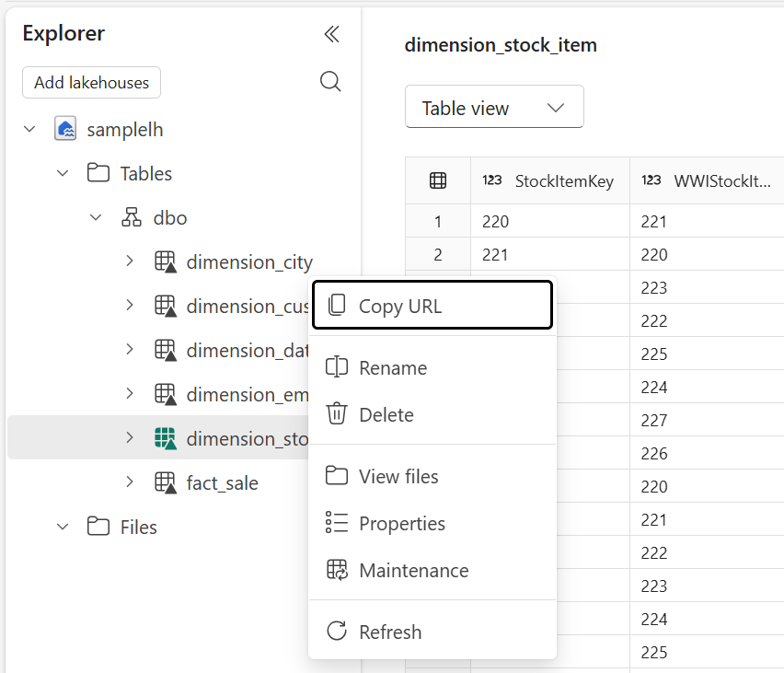Collapse the Explorer pane with double chevron
This screenshot has height=673, width=784.
(x=330, y=34)
